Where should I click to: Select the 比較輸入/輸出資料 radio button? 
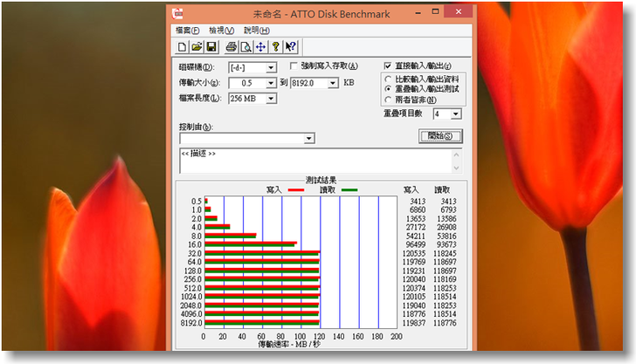(388, 79)
